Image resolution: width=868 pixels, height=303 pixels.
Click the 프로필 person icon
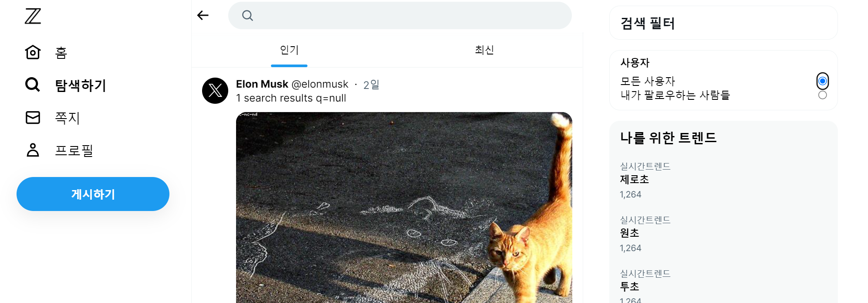(33, 150)
